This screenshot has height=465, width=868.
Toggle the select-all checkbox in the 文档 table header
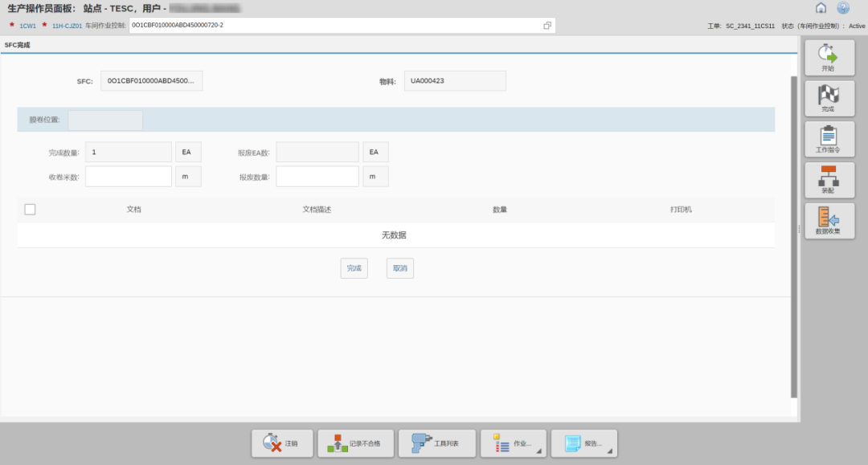click(30, 209)
